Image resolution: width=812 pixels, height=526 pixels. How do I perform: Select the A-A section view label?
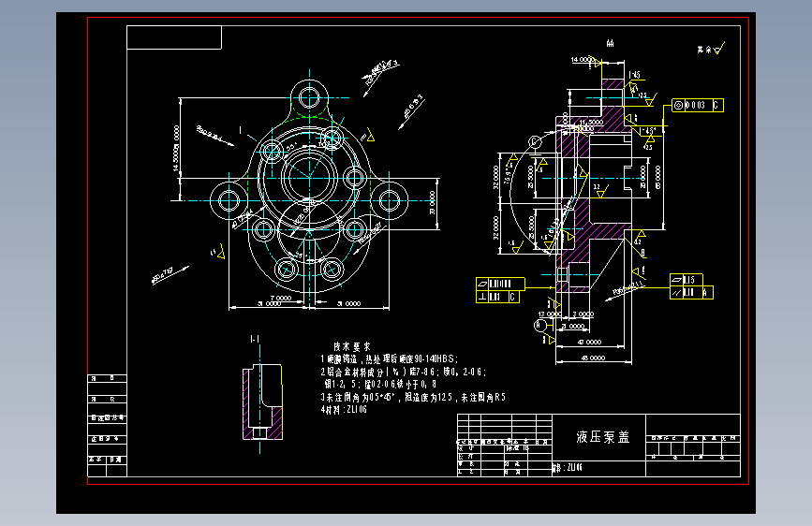[610, 43]
